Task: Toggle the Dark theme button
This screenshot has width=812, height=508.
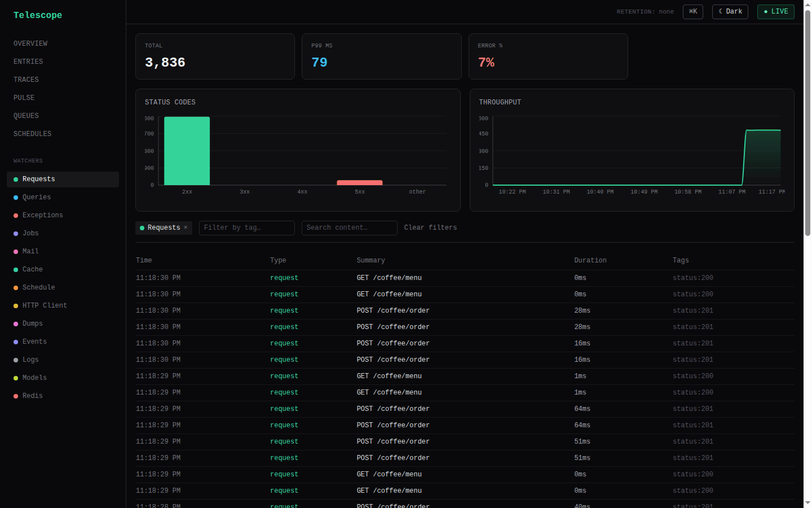Action: 730,12
